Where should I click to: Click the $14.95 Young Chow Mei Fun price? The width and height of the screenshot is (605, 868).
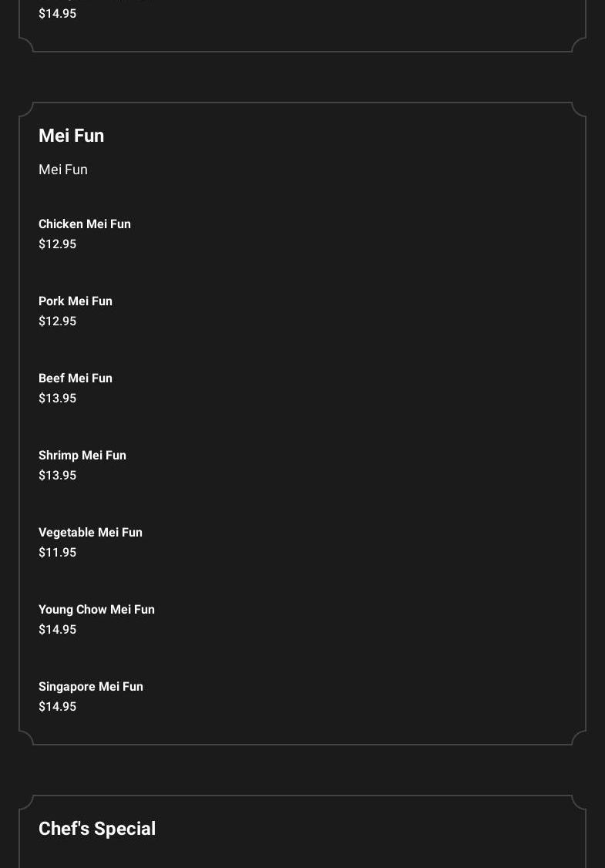(57, 630)
